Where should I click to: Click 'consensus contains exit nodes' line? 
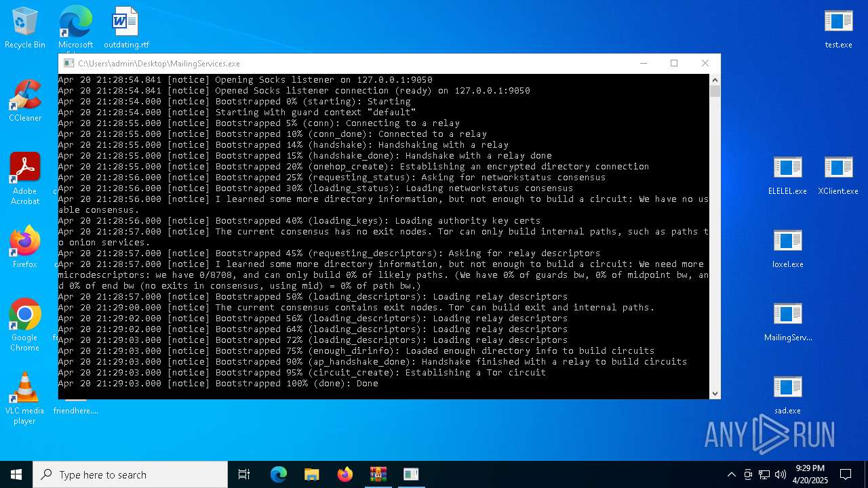point(357,308)
